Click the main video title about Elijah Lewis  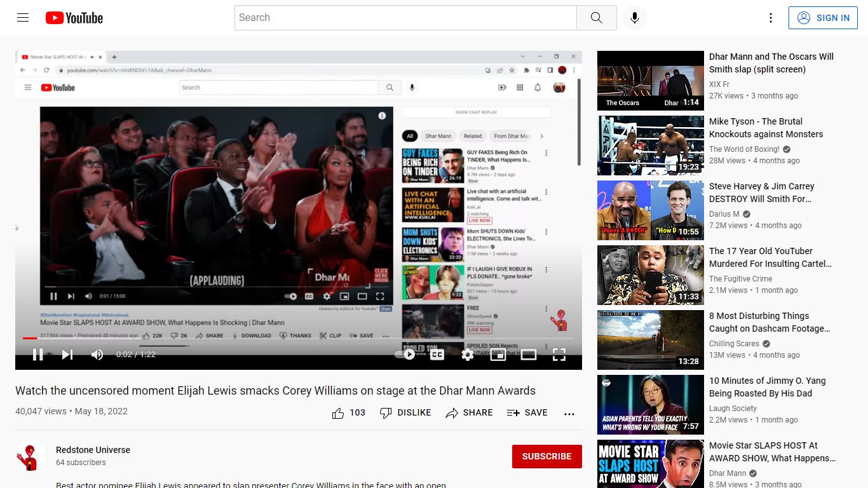[x=276, y=391]
